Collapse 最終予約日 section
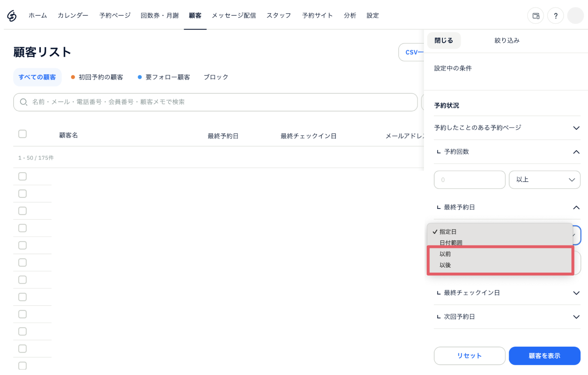Screen dimensions: 588x375 pos(507,207)
